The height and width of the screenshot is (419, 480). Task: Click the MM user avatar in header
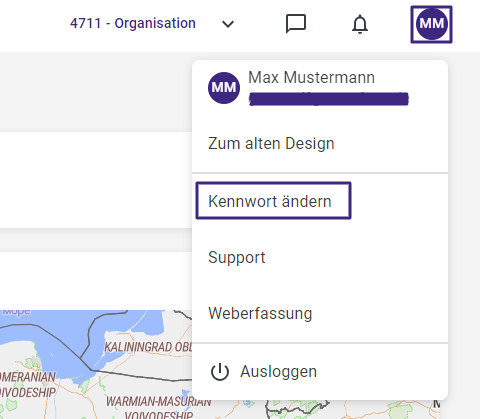[x=431, y=24]
